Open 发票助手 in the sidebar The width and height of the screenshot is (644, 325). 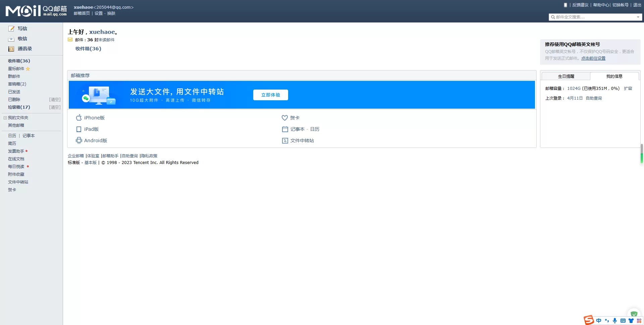coord(16,151)
